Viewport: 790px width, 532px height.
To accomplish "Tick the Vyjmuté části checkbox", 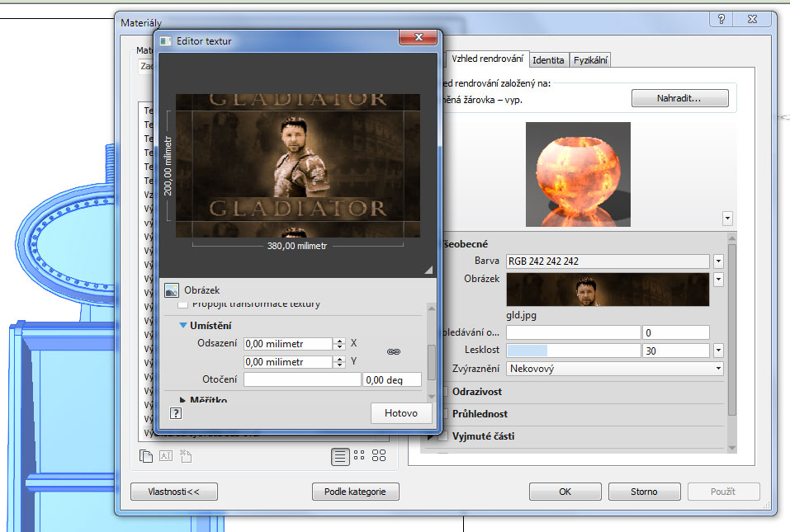I will (444, 435).
